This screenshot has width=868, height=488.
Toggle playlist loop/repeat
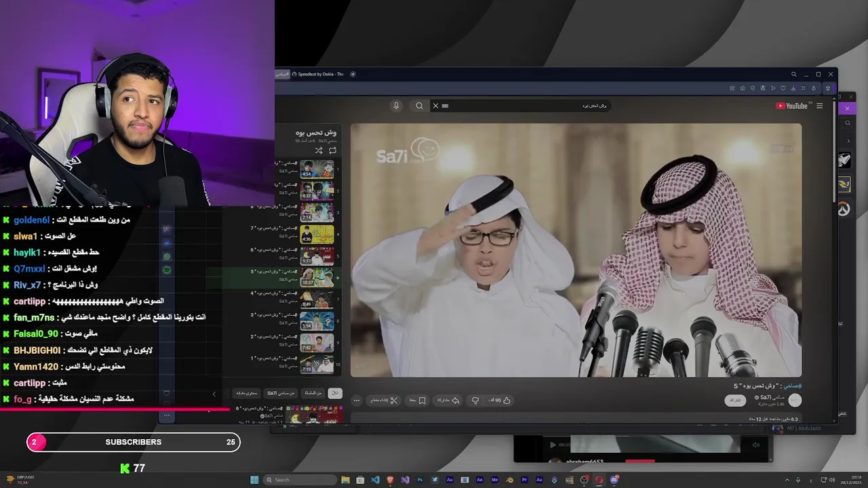[x=332, y=150]
